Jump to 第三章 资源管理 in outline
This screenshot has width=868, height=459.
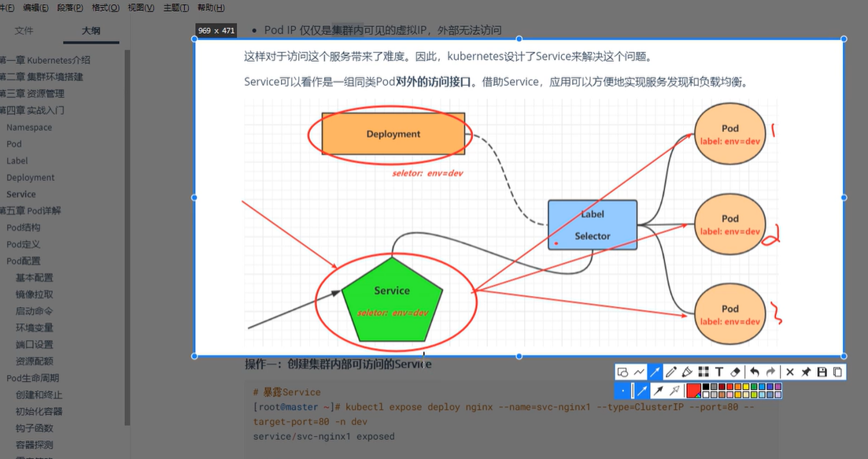pyautogui.click(x=32, y=94)
